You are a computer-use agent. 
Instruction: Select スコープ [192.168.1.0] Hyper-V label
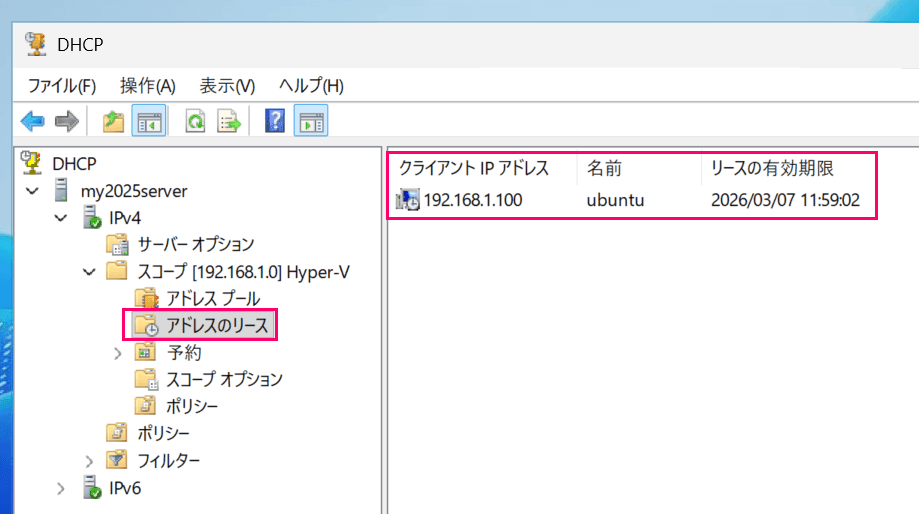click(x=243, y=272)
